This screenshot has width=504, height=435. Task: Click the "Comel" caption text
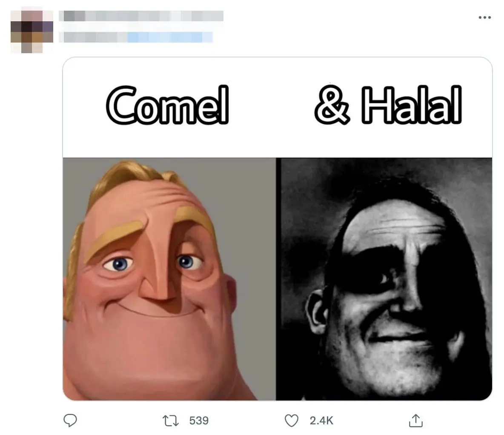(x=166, y=105)
